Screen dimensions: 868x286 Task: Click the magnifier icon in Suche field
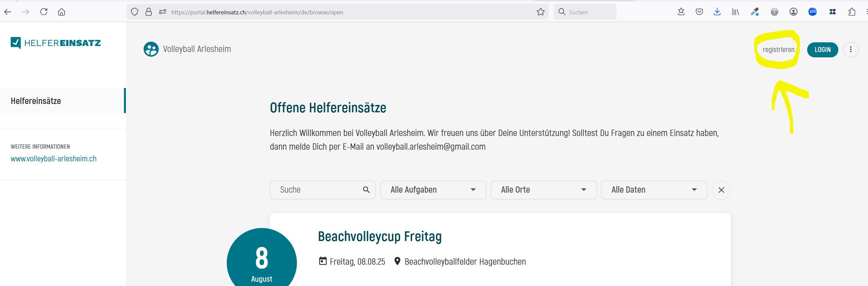pos(366,190)
